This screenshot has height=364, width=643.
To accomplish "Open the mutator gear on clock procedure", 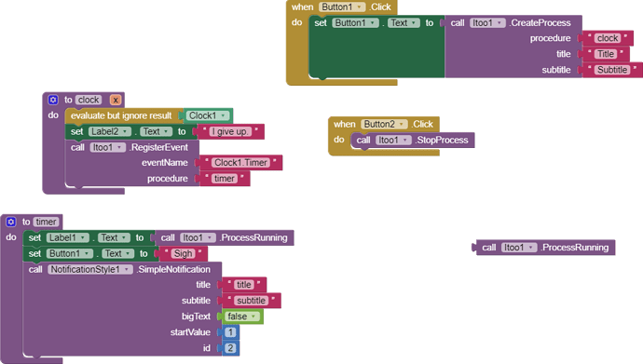I will click(53, 100).
